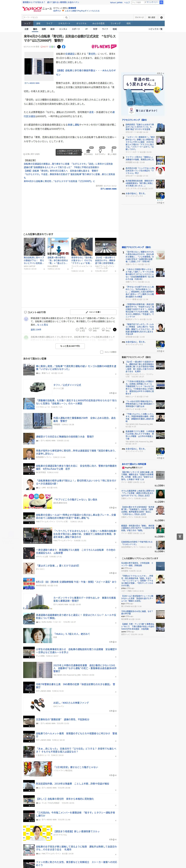Select the ライブ navigation tab
This screenshot has height=868, width=186.
tap(49, 24)
